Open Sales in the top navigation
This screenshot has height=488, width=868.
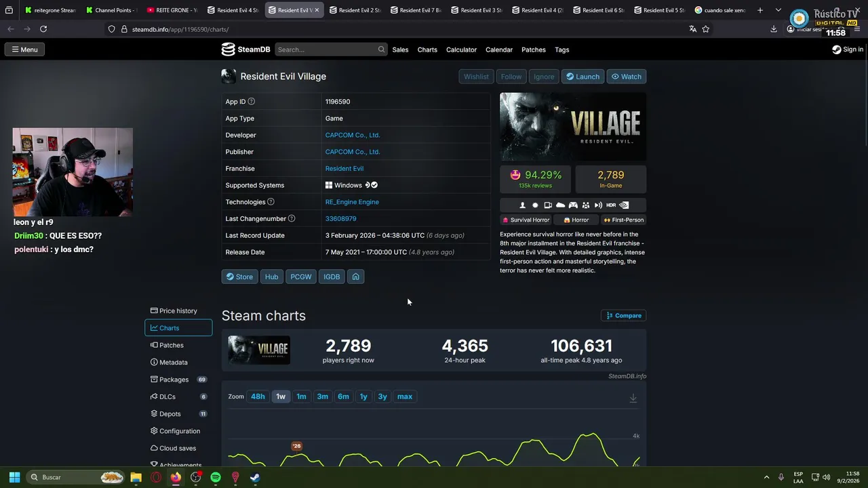click(400, 49)
